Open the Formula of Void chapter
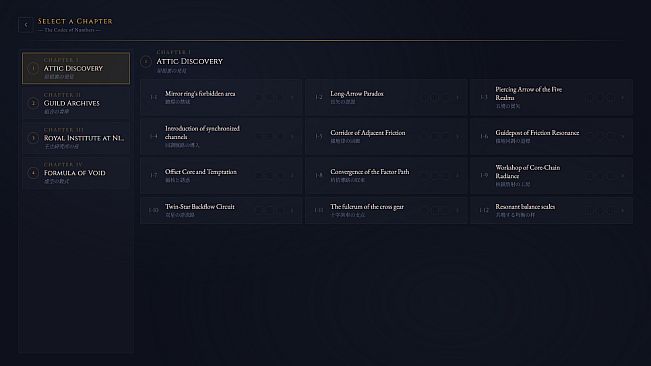The image size is (651, 366). pyautogui.click(x=76, y=173)
